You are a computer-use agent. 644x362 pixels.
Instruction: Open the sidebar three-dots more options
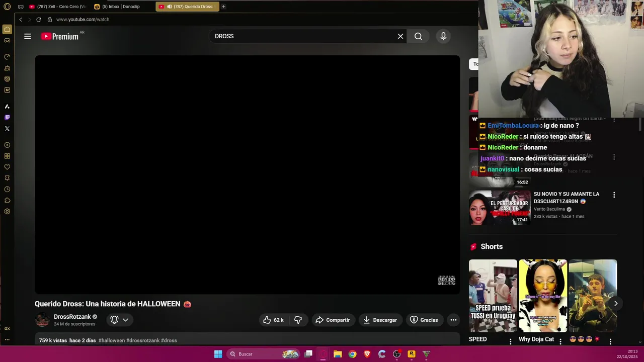coord(7,339)
